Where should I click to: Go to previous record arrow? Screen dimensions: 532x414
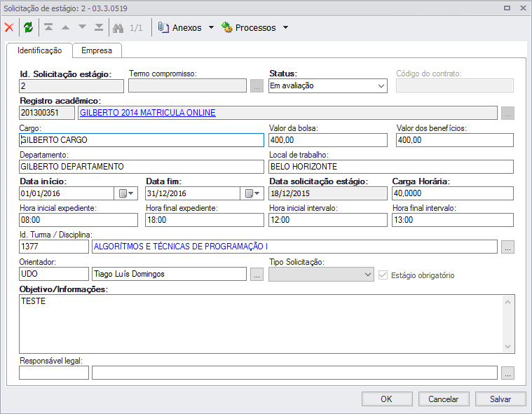pos(65,27)
